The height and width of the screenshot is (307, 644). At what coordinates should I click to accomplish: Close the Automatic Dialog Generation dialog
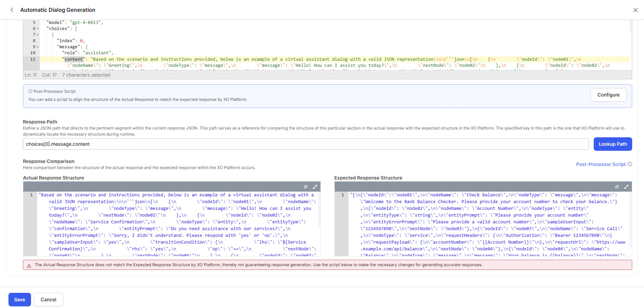pos(636,10)
